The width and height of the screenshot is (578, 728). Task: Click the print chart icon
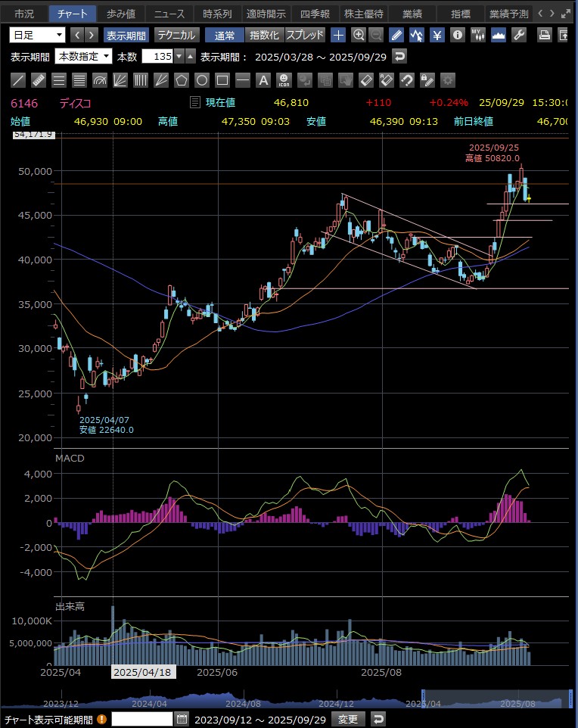point(544,35)
